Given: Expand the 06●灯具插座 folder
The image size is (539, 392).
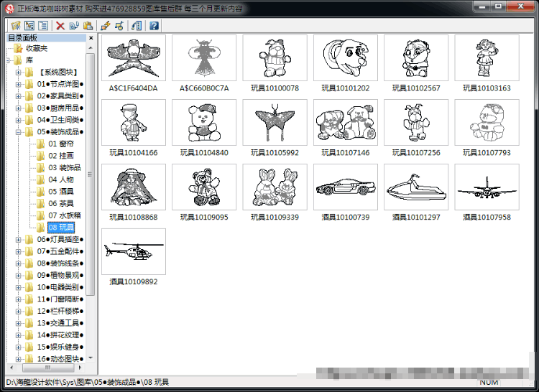Looking at the screenshot, I should tap(18, 240).
